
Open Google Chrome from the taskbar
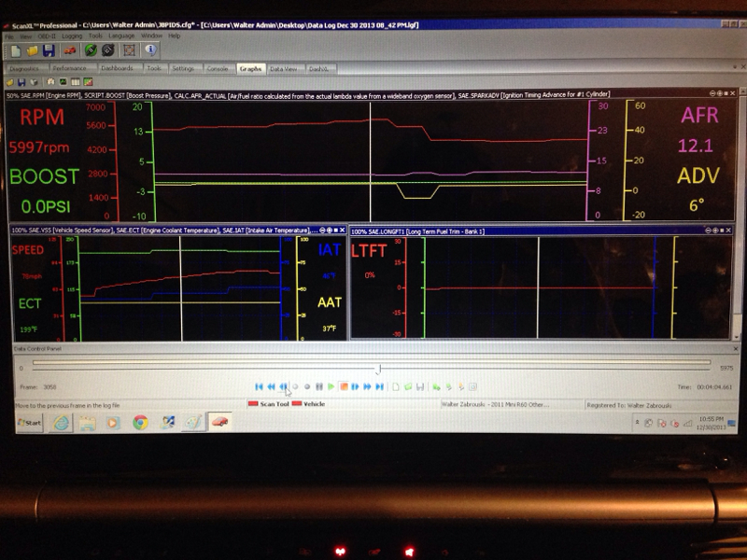(x=141, y=423)
